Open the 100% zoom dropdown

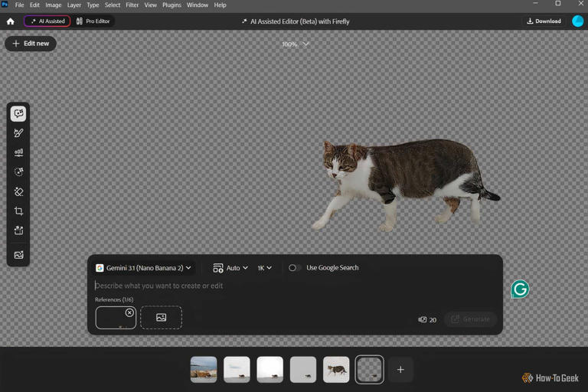296,44
